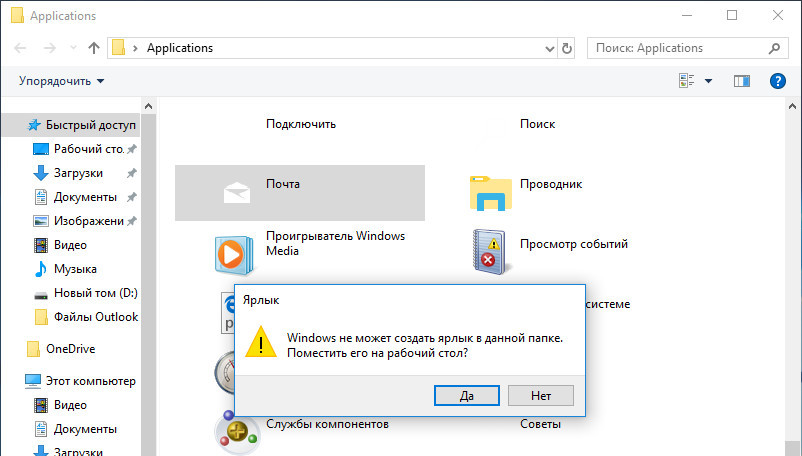Viewport: 802px width, 456px height.
Task: Select OneDrive in navigation pane
Action: click(71, 349)
